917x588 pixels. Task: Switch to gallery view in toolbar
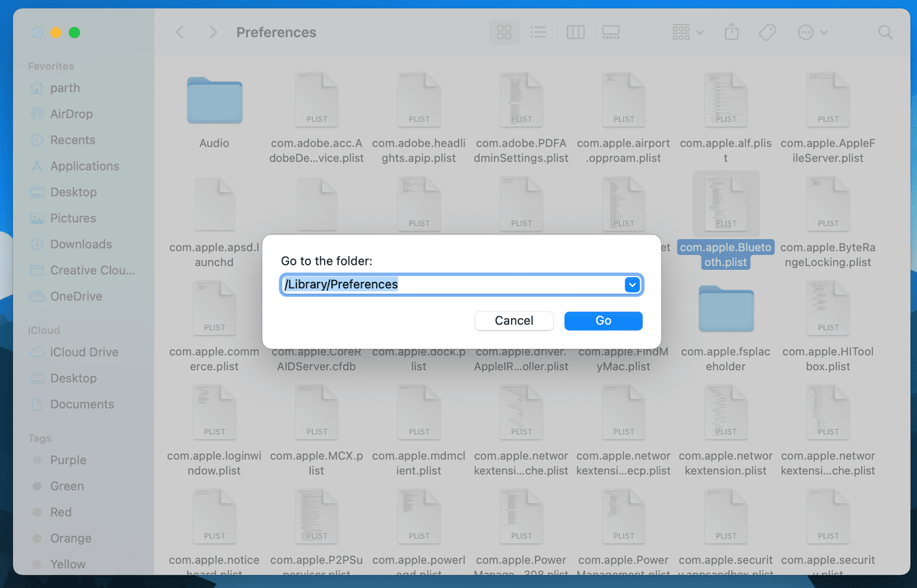(611, 32)
